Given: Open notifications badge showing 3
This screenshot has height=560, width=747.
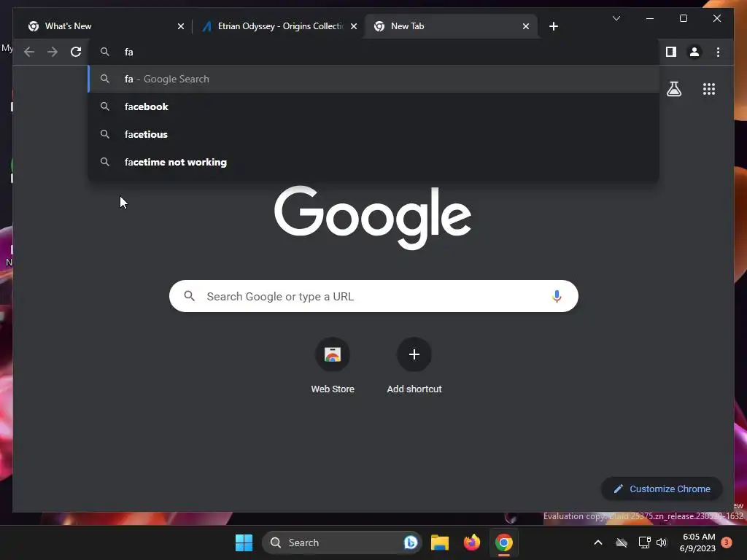Looking at the screenshot, I should pos(726,542).
